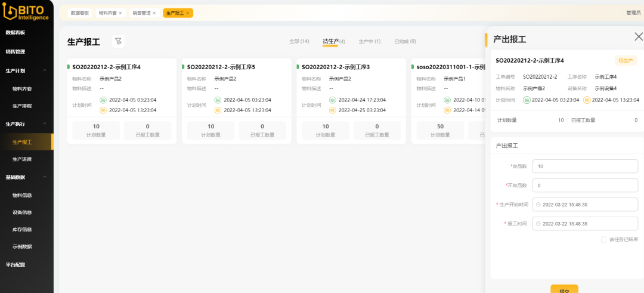The height and width of the screenshot is (293, 644).
Task: Show 已完成 (9) work orders
Action: (x=405, y=42)
